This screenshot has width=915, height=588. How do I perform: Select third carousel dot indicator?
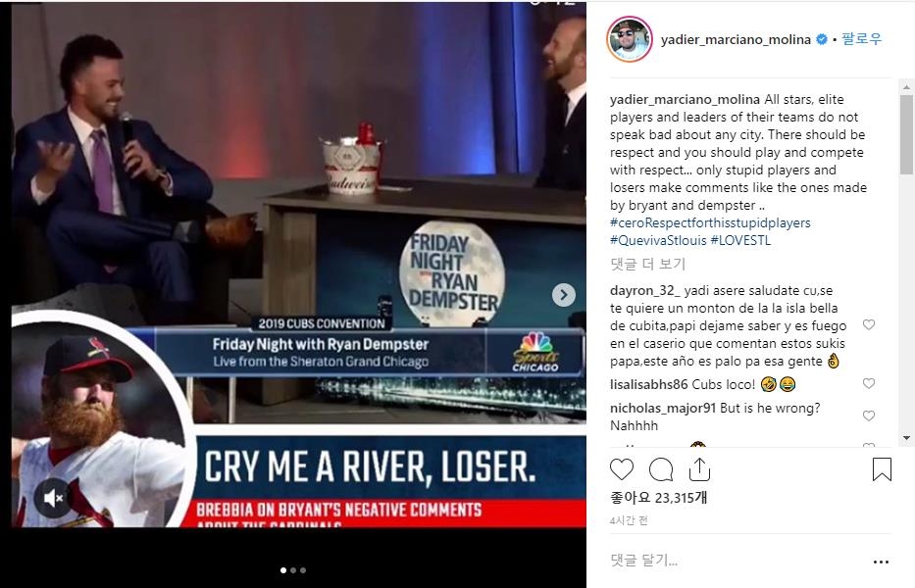click(x=303, y=570)
